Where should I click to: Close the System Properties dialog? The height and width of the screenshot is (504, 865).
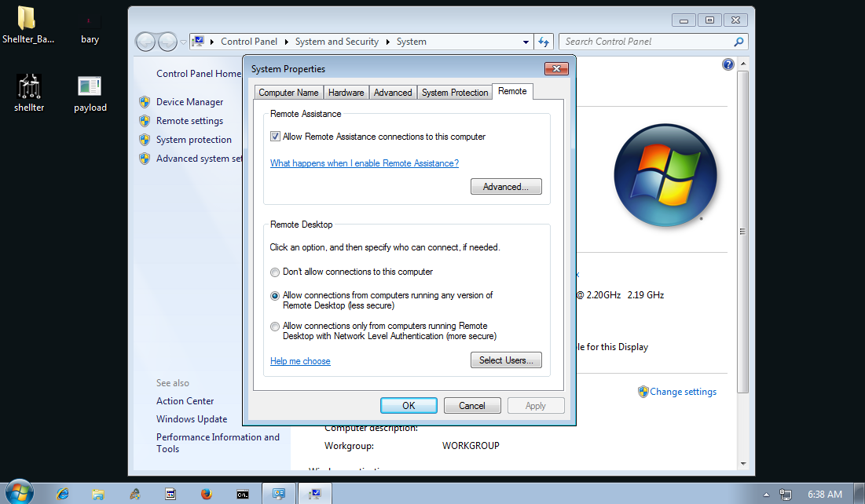(556, 68)
